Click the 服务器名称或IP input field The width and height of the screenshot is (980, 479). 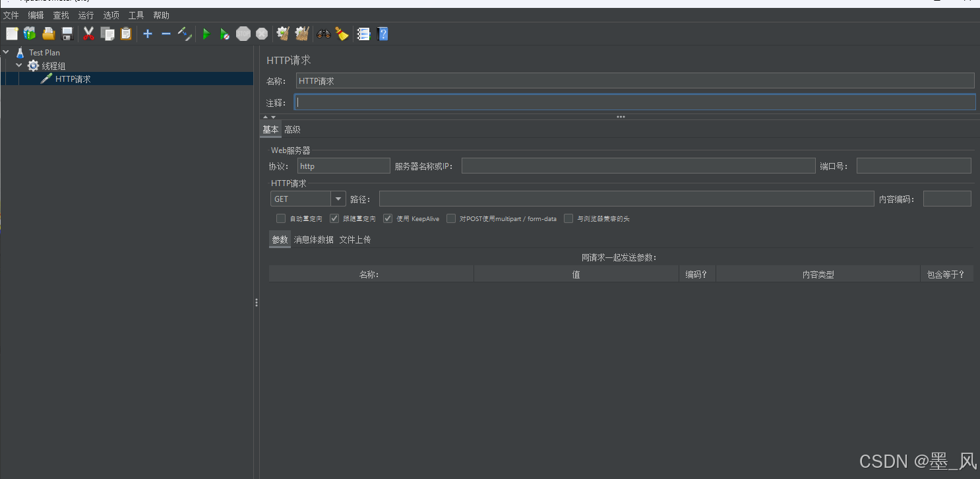pos(638,166)
